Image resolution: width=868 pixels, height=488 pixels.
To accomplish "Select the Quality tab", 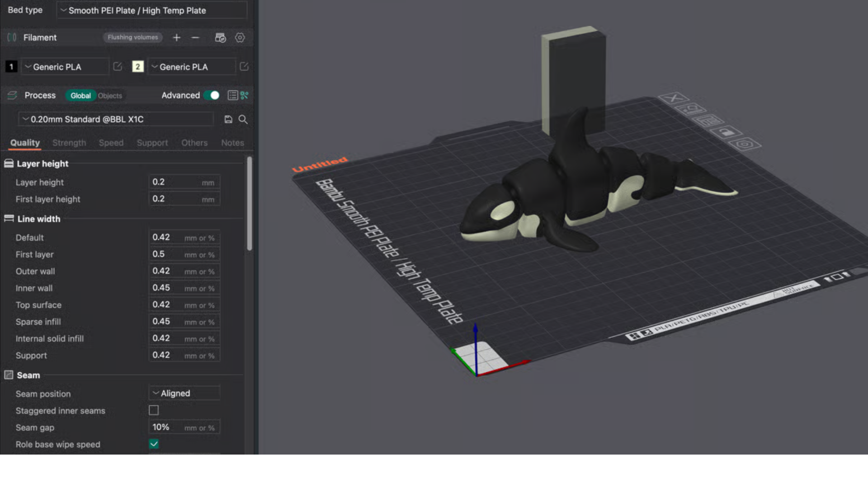I will 25,143.
